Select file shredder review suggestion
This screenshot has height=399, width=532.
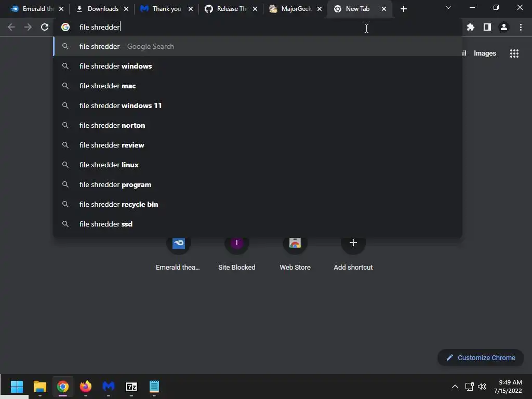pos(258,145)
